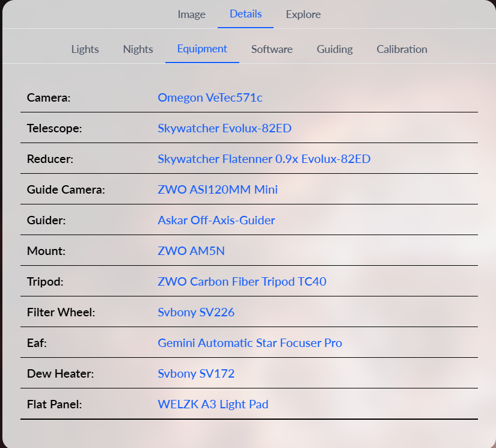Select the Details tab
This screenshot has width=496, height=448.
245,14
